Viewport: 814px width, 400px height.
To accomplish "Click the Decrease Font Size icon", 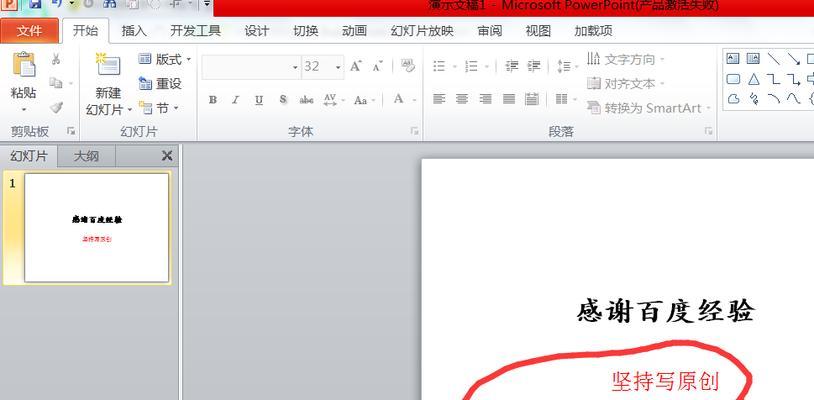I will [x=377, y=66].
